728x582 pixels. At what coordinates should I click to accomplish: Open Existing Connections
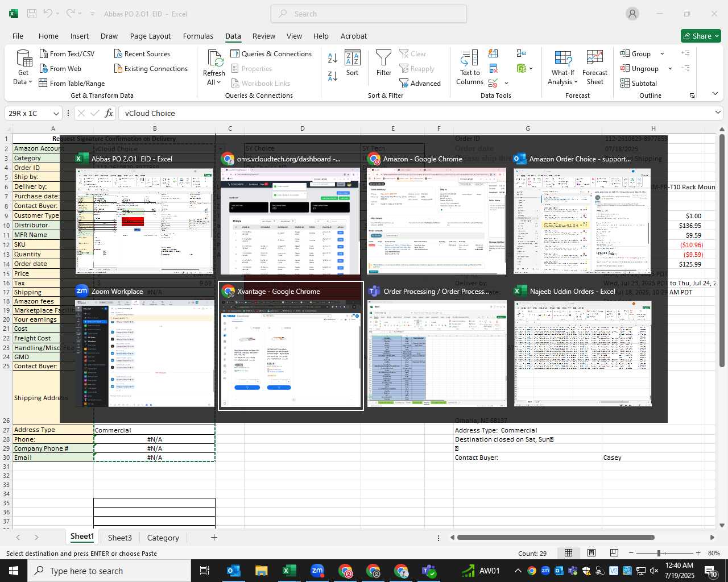pos(151,68)
